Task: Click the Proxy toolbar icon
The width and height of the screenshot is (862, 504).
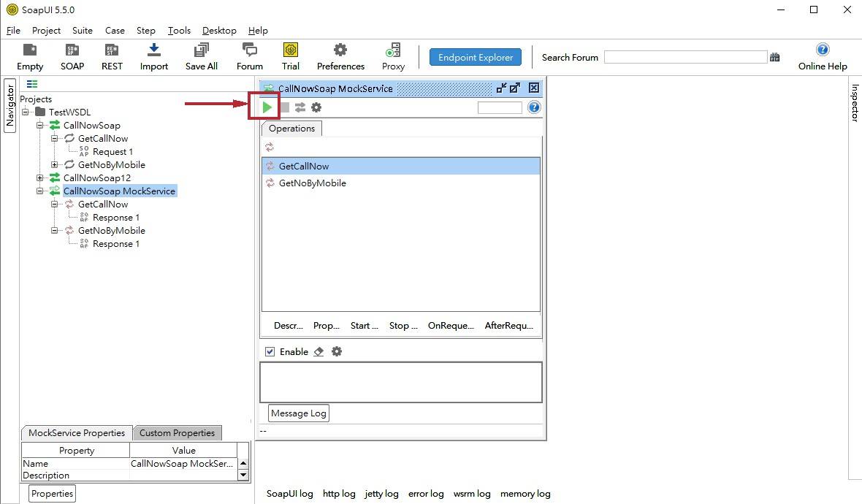Action: (393, 57)
